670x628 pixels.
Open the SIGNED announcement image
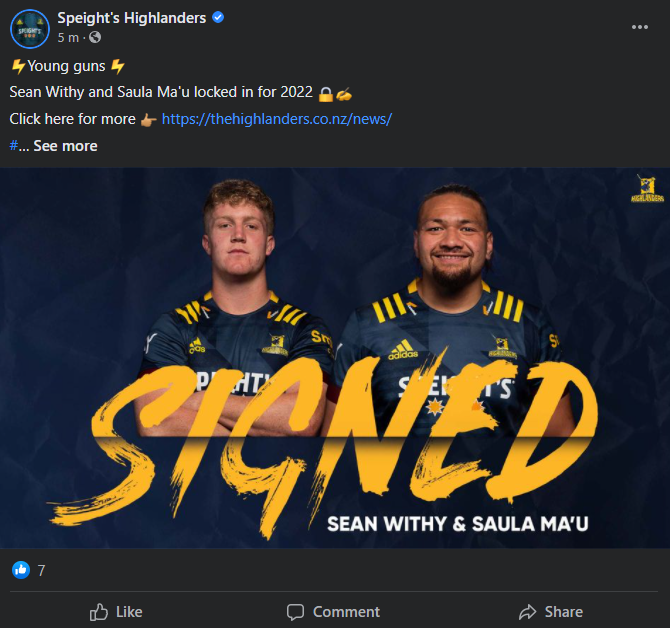pos(335,358)
